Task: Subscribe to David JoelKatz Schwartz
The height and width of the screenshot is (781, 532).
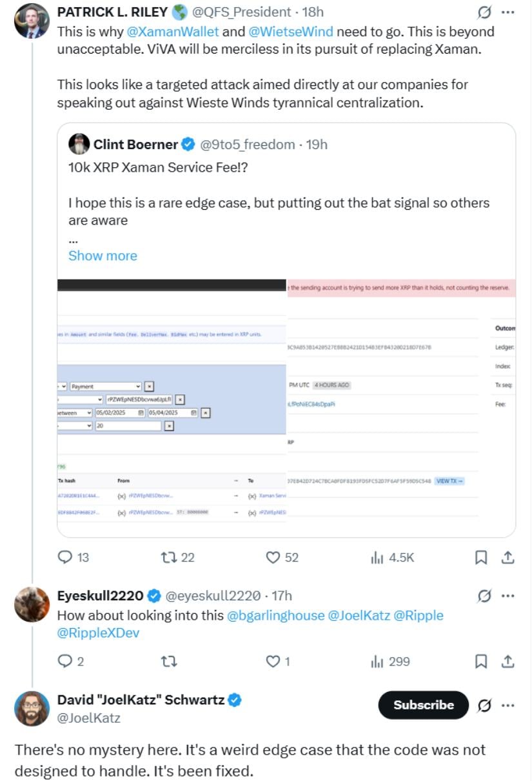Action: coord(424,705)
